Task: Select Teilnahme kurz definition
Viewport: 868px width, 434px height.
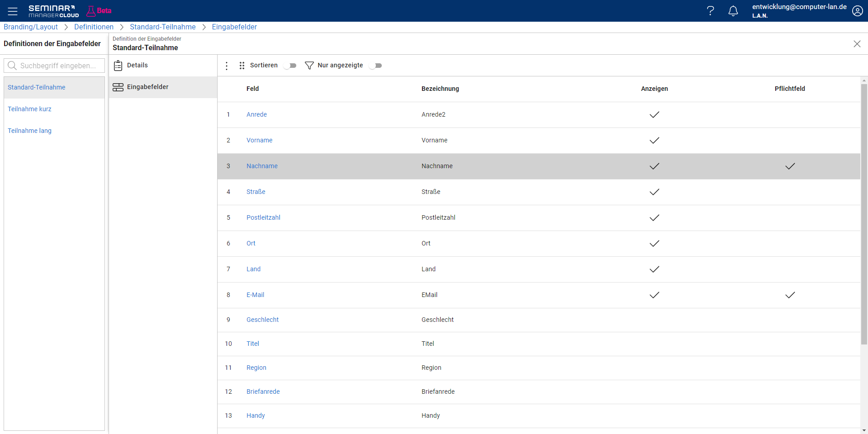Action: tap(54, 109)
